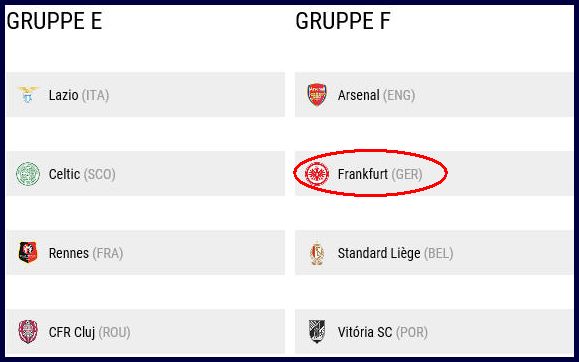Click the Eintracht Frankfurt eagle crest
This screenshot has width=579, height=362.
coord(317,174)
